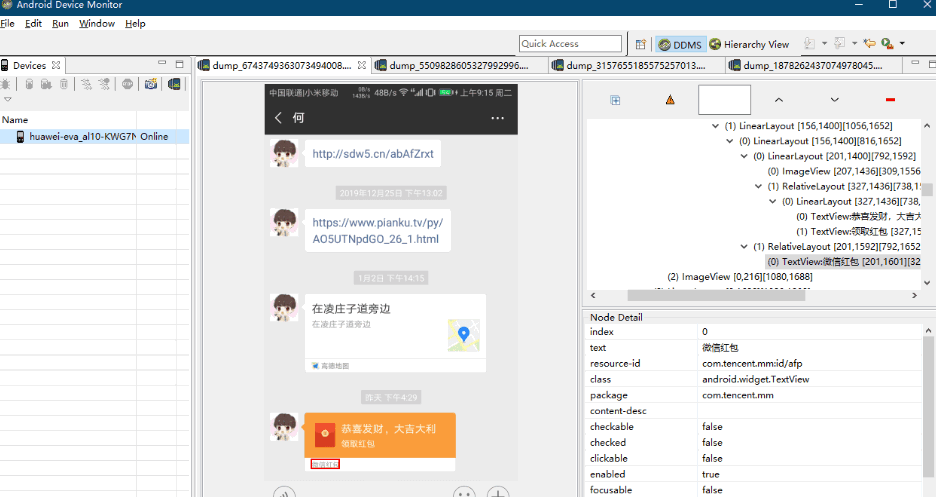
Task: Open the Help menu
Action: pos(135,23)
